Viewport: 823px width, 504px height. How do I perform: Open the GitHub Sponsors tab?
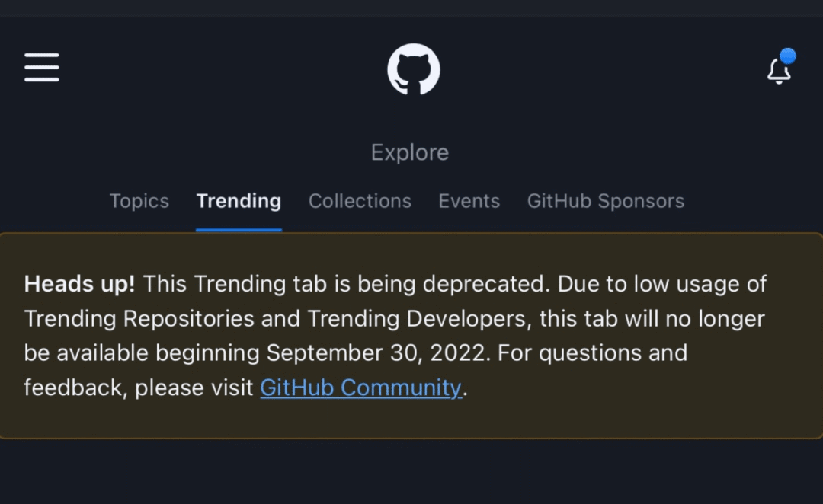coord(606,201)
